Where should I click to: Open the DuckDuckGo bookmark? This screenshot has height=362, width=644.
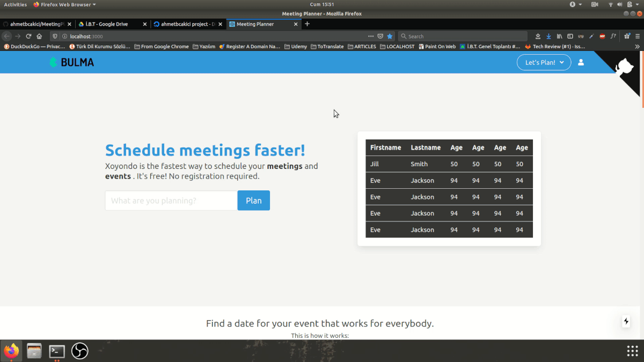coord(34,47)
